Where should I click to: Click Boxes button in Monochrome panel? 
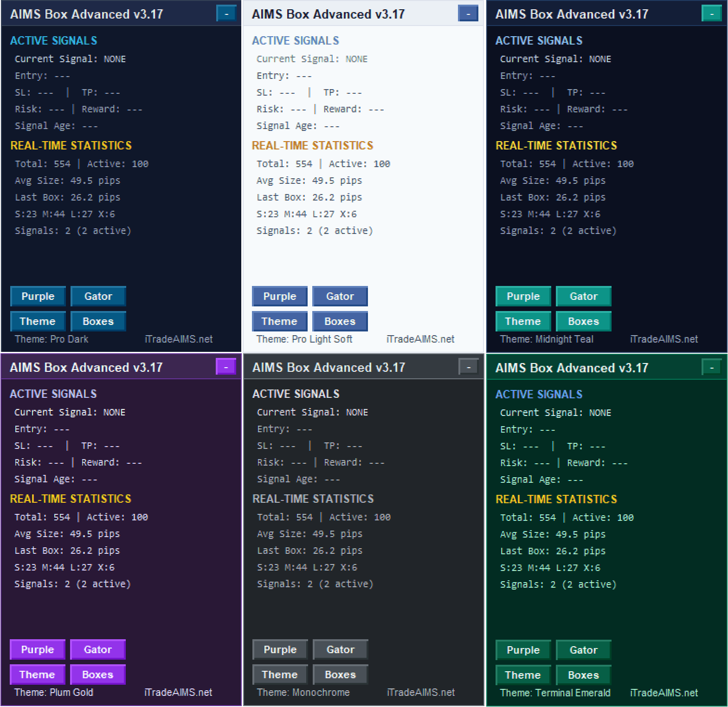[x=341, y=675]
